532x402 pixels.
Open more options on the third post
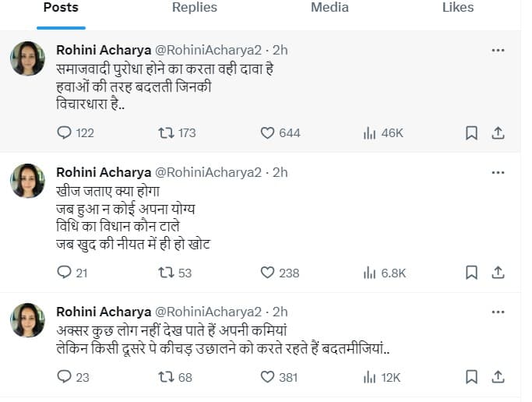click(x=499, y=312)
